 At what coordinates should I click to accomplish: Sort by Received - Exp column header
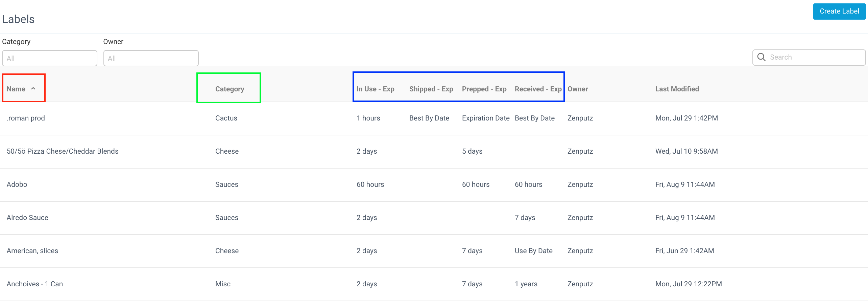[538, 89]
